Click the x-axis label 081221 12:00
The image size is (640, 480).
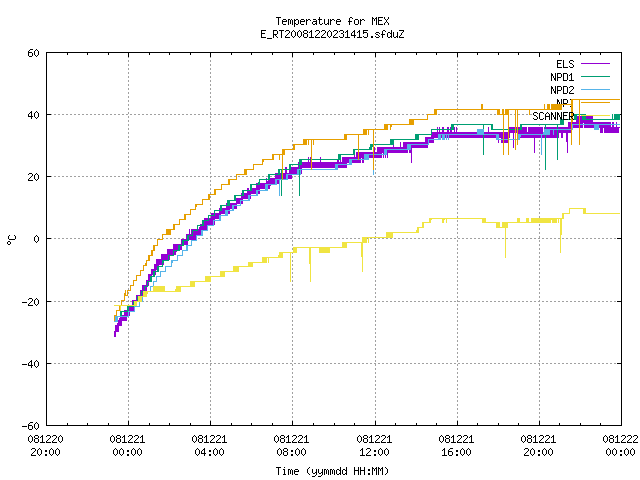pos(374,446)
